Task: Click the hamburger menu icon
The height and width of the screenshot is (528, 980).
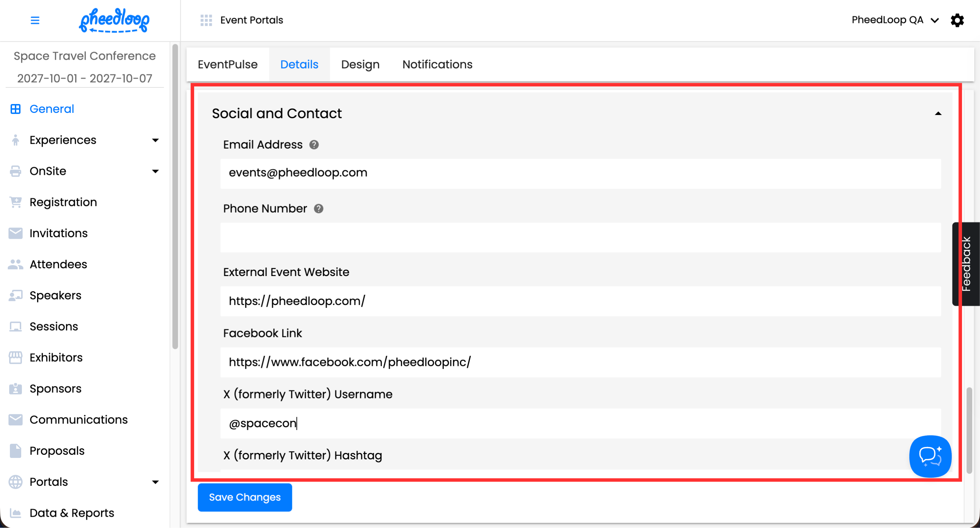Action: click(x=35, y=20)
